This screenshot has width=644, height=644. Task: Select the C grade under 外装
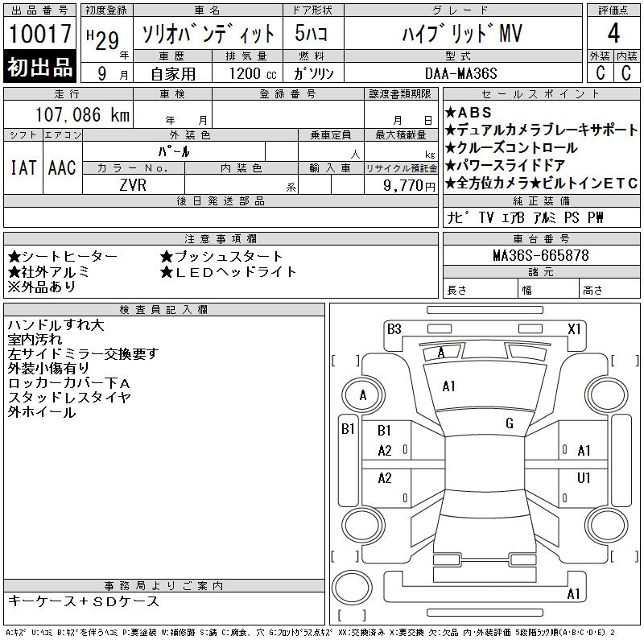601,72
